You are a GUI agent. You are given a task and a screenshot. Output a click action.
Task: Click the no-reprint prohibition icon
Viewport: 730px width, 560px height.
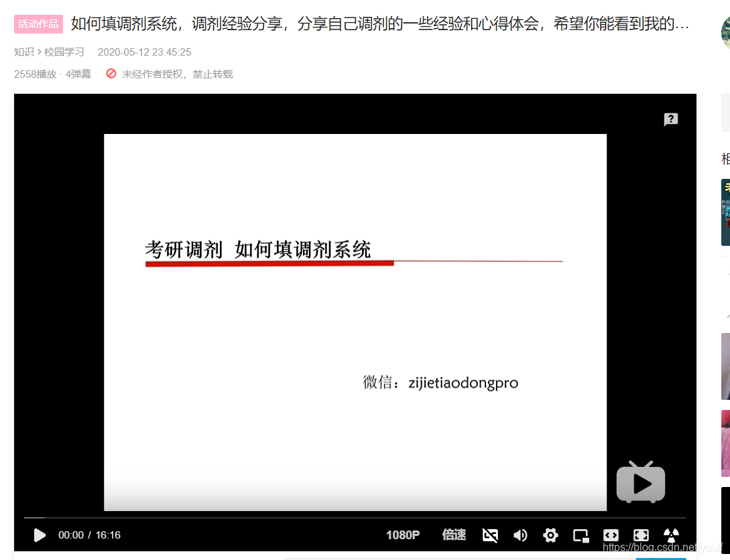[x=111, y=74]
